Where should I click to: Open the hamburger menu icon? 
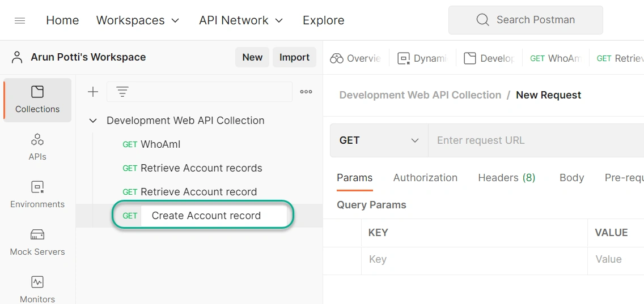click(x=20, y=20)
